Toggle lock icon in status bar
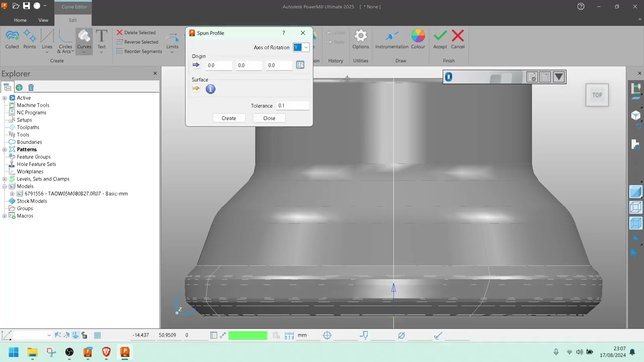The height and width of the screenshot is (362, 644). [x=84, y=335]
